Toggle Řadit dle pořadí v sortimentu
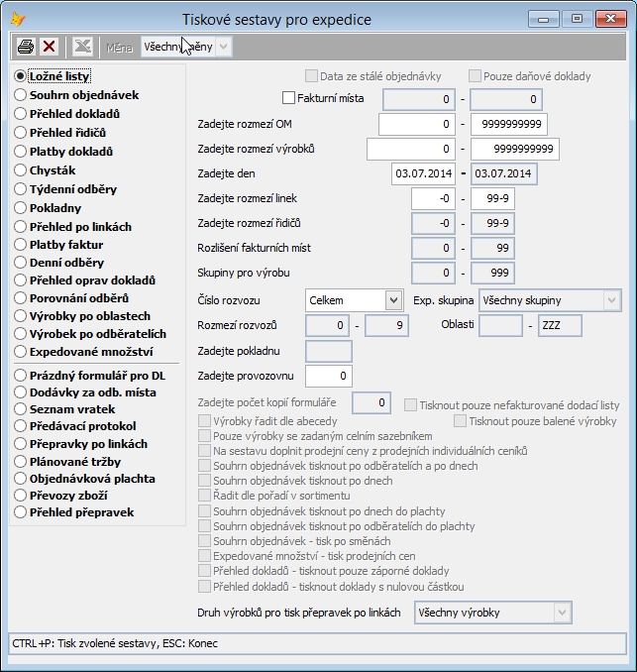 pos(205,496)
